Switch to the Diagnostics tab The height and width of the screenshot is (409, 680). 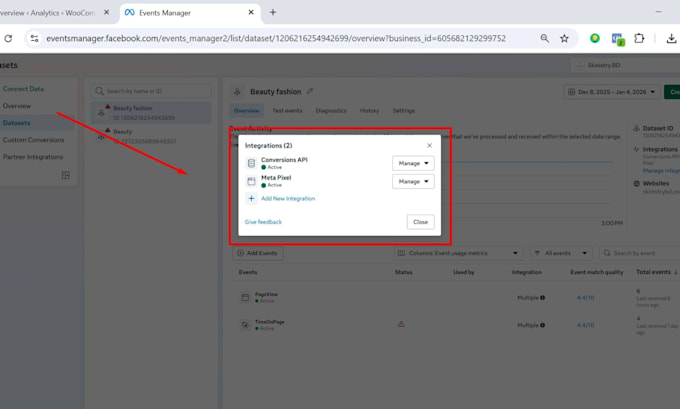click(x=331, y=111)
